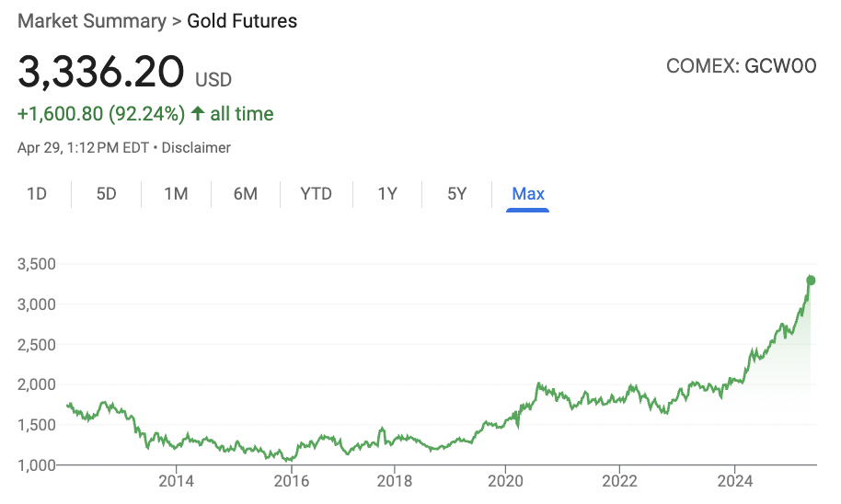
Task: Click the active Max range tab
Action: click(528, 193)
